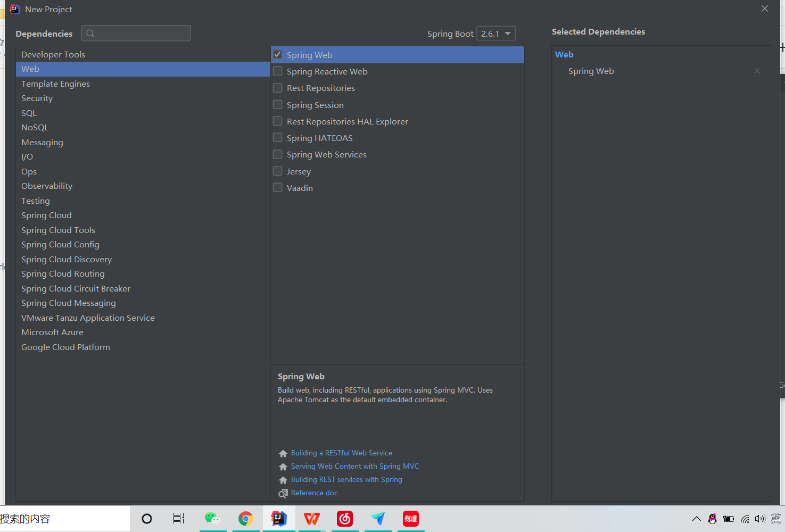Screen dimensions: 785x532
Task: Check the Rest Repositories dependency
Action: (278, 88)
